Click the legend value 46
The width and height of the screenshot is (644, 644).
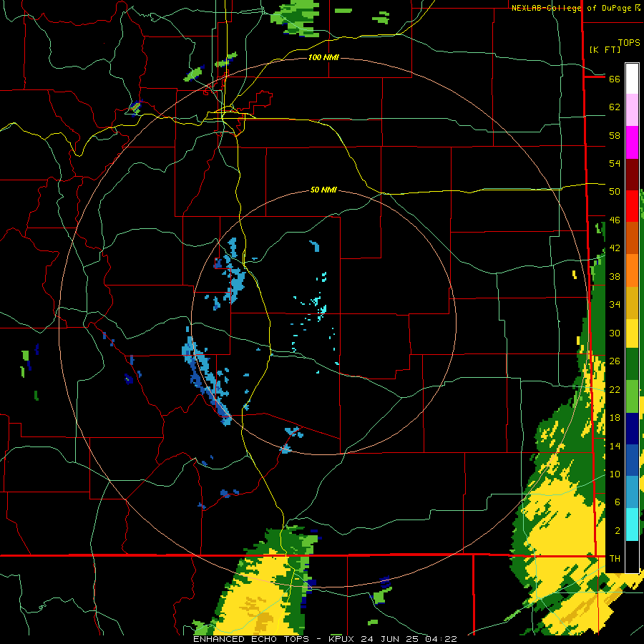click(615, 220)
